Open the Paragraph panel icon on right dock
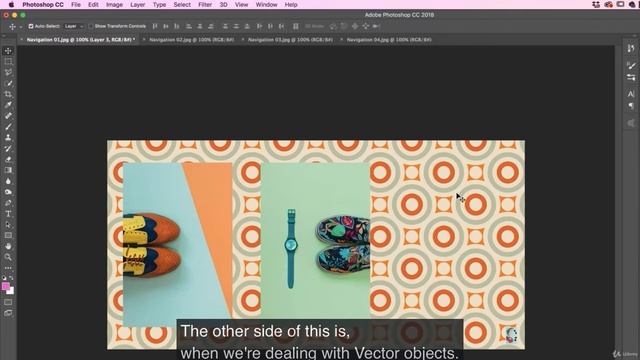This screenshot has height=360, width=640. pos(631,106)
